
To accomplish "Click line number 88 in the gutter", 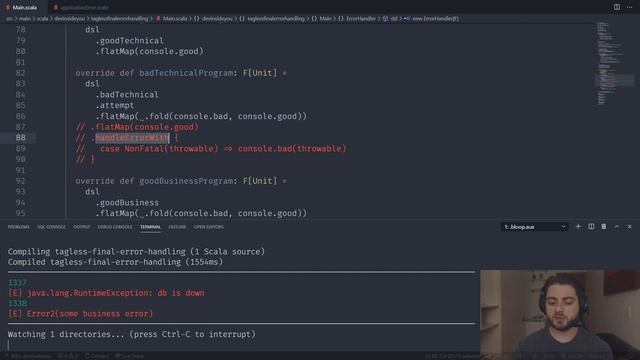I will coord(20,138).
